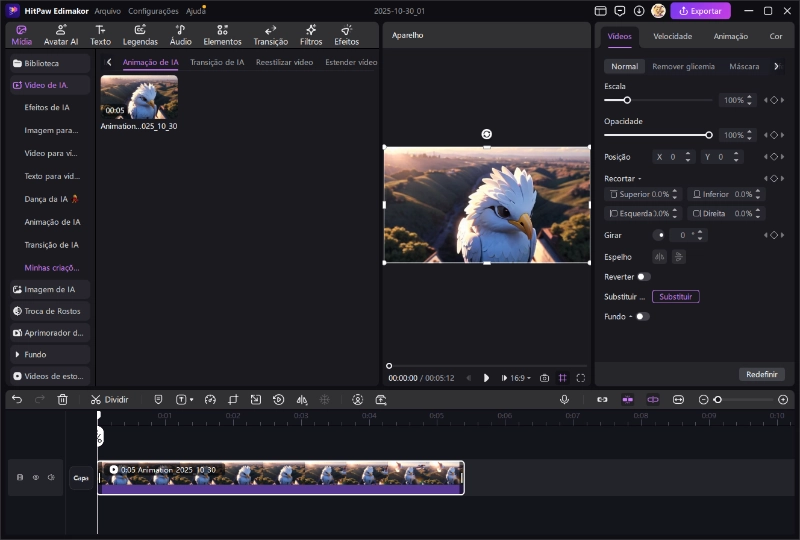
Task: Click the Opacidade slider handle
Action: pyautogui.click(x=709, y=135)
